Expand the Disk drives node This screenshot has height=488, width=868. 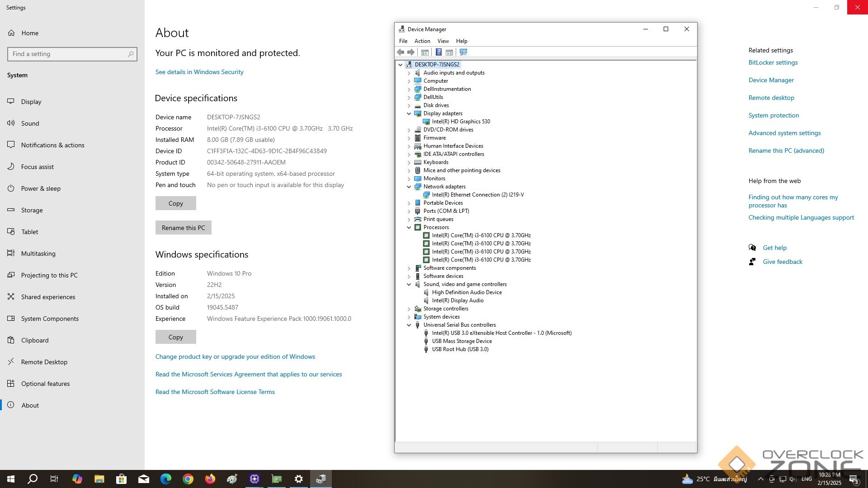pos(409,105)
